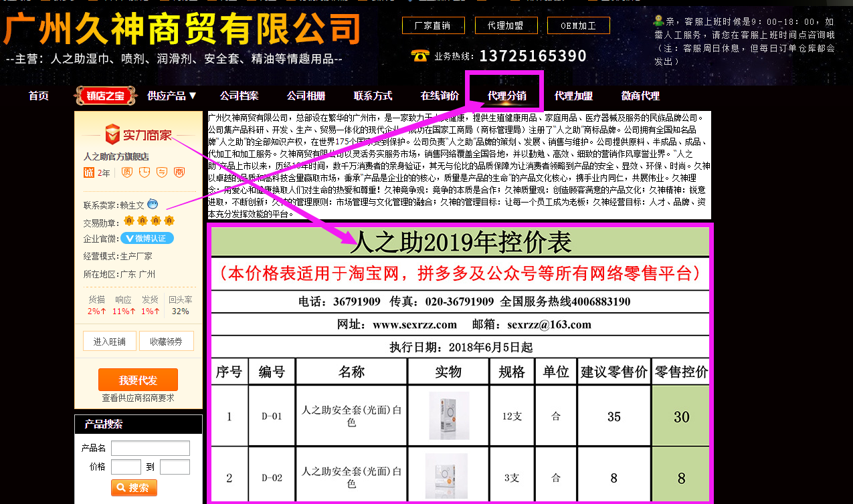The image size is (853, 504).
Task: Click the 镇店之宝 golden badge in navbar
Action: [105, 95]
